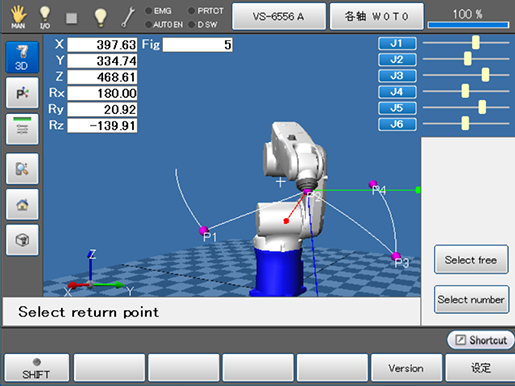
Task: Click the wrench tool icon
Action: [x=128, y=17]
